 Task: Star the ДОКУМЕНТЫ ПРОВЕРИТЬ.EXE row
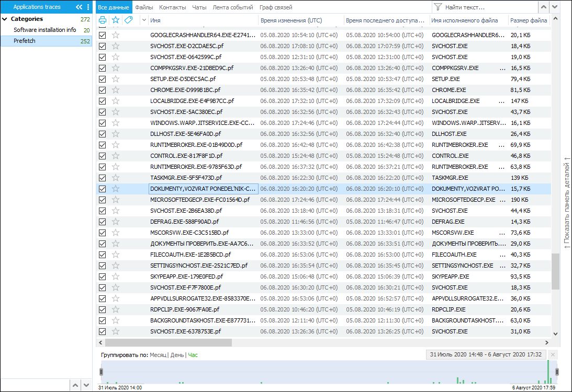coord(116,244)
